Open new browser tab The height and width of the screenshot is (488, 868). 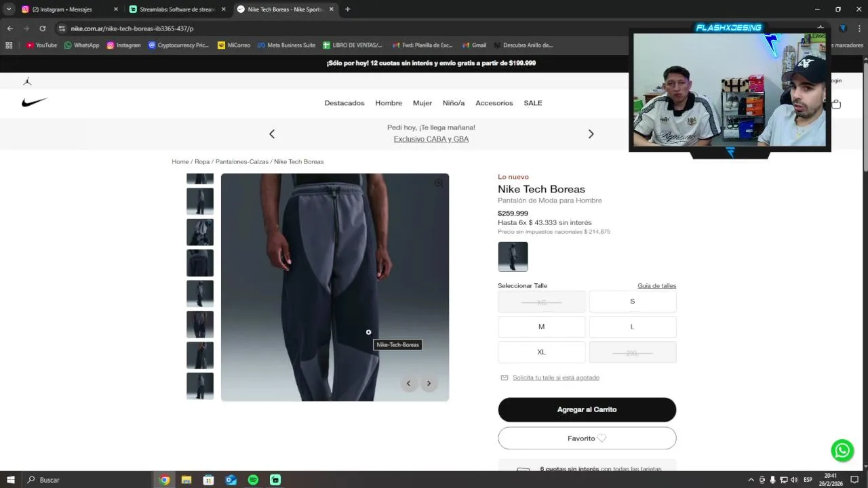(347, 9)
